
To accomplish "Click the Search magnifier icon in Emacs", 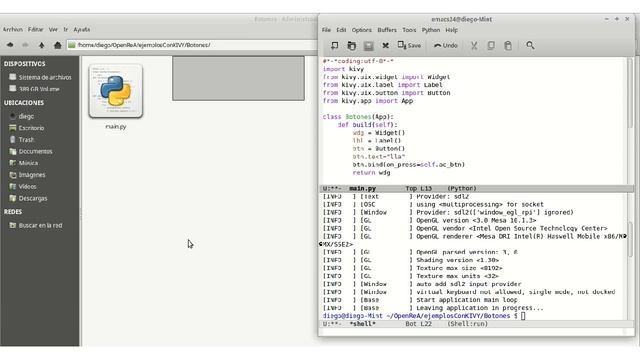I will [x=530, y=45].
